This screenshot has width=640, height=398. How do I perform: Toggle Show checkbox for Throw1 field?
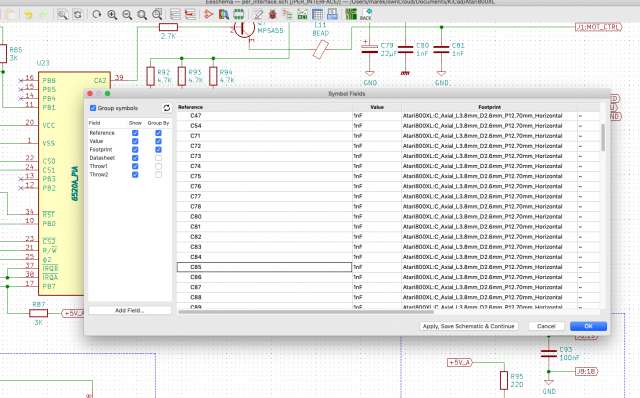pos(135,166)
